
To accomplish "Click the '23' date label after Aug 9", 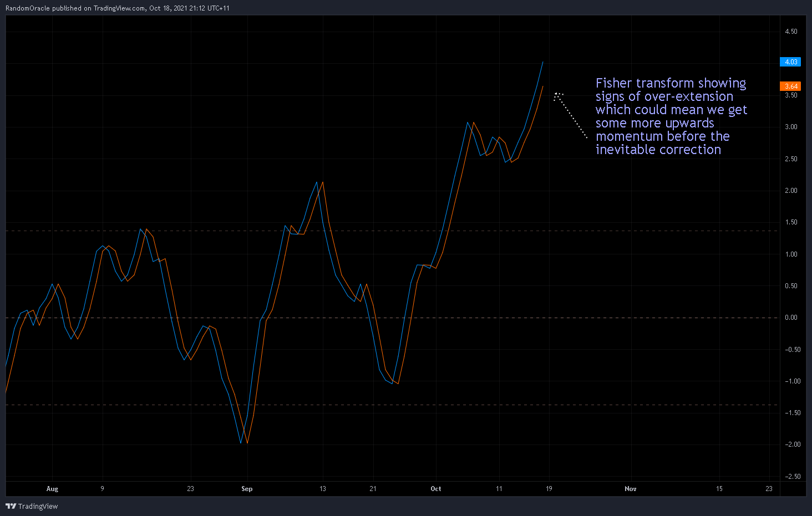I will [x=191, y=489].
